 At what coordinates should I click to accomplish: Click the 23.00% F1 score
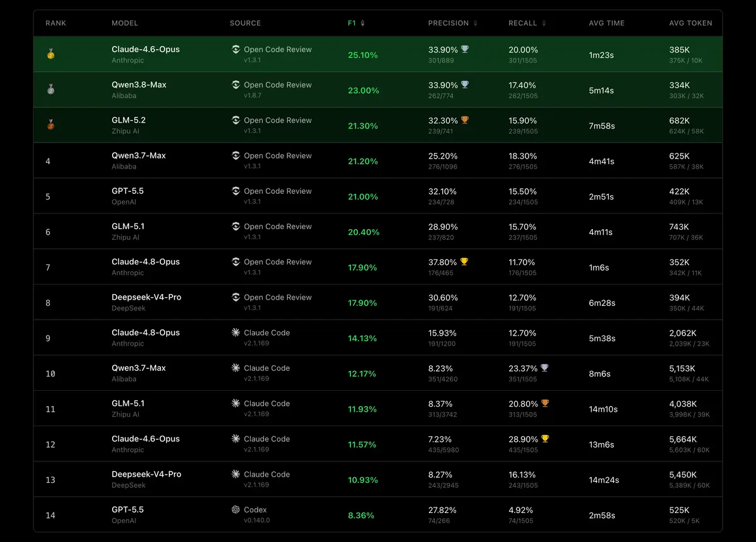(364, 90)
